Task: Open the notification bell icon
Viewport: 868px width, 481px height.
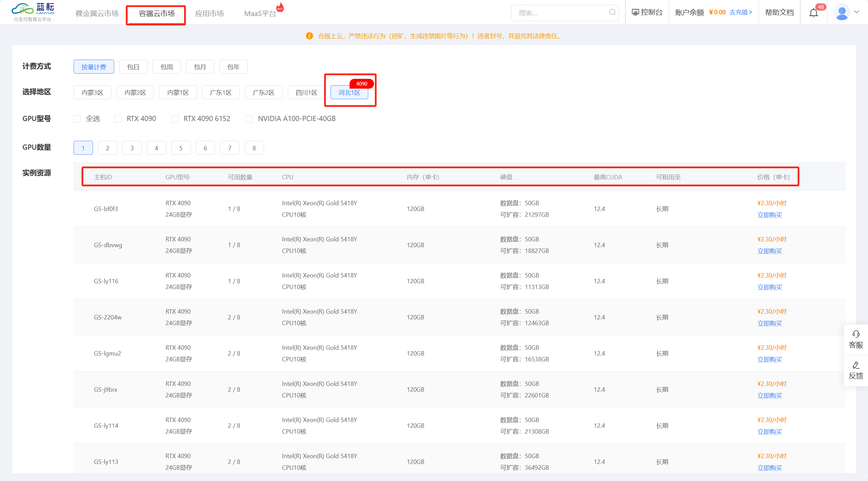Action: click(x=813, y=13)
